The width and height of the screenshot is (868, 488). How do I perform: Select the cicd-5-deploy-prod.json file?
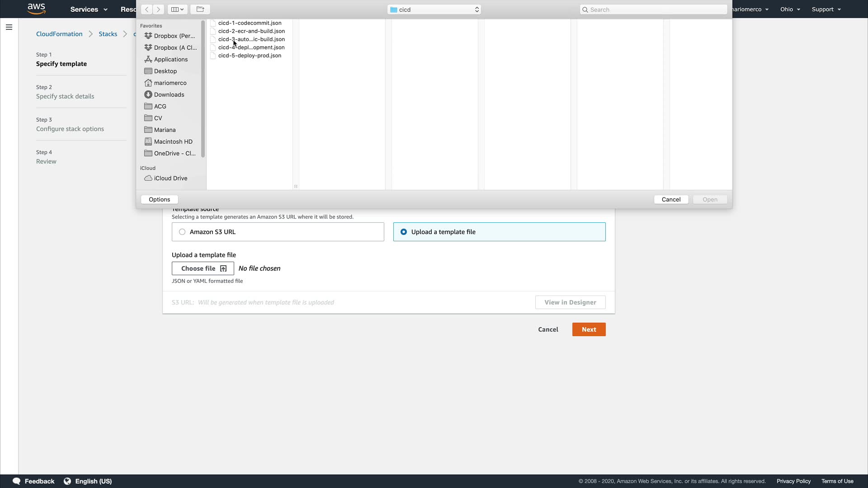point(250,56)
